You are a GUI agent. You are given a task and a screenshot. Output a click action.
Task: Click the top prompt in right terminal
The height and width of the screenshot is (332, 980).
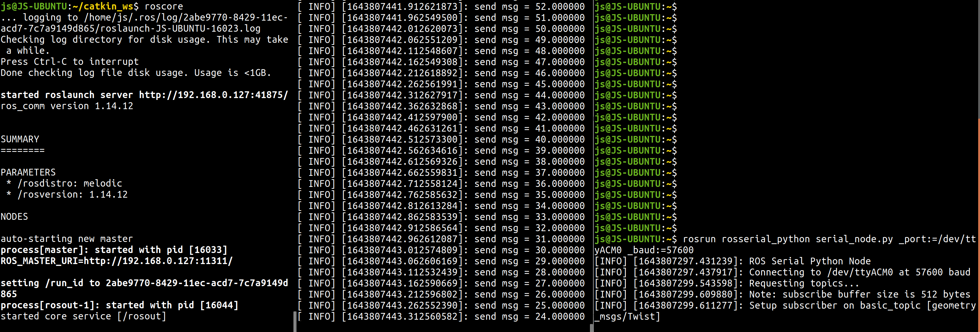point(636,6)
